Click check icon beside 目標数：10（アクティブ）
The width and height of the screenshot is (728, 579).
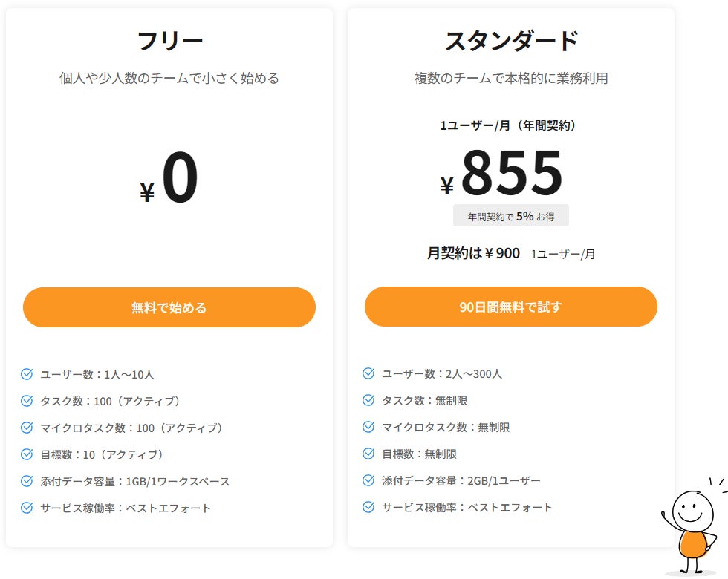(27, 454)
